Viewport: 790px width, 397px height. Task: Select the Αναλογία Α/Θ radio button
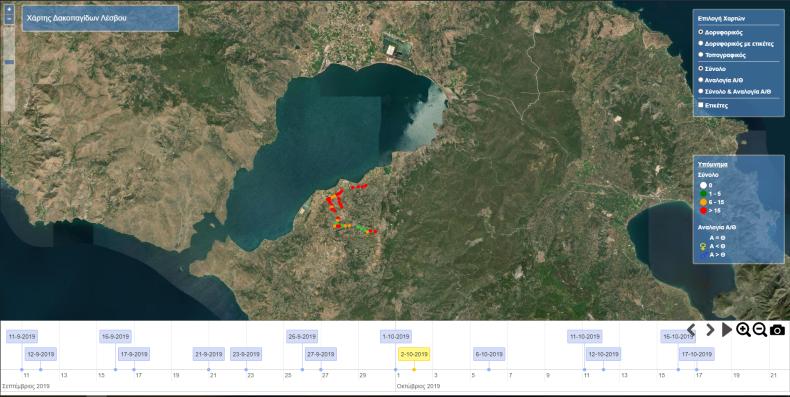pyautogui.click(x=700, y=80)
